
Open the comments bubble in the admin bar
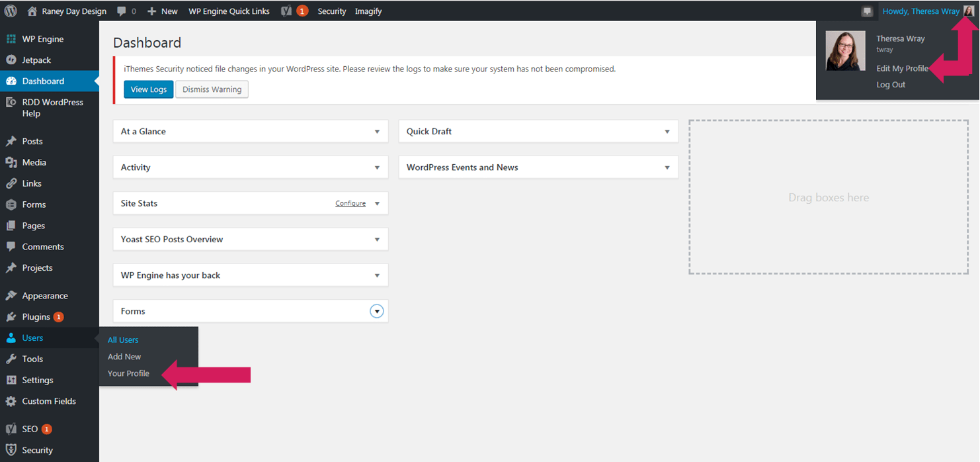[x=122, y=11]
